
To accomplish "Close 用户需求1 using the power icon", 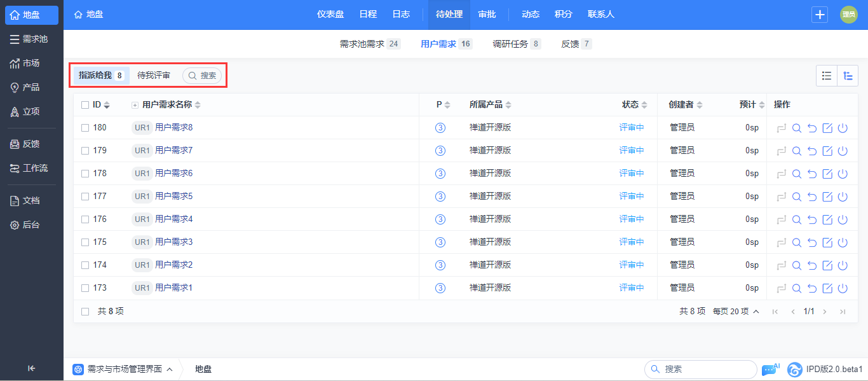I will tap(843, 288).
